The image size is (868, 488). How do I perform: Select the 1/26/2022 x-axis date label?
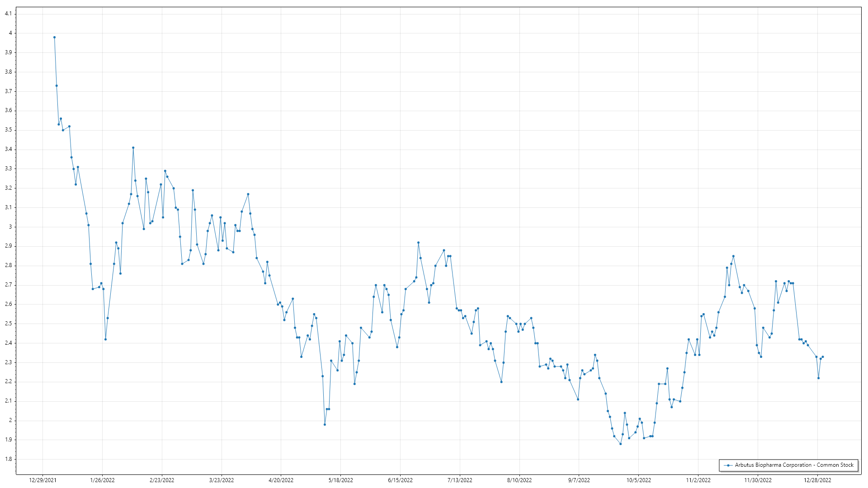point(102,480)
